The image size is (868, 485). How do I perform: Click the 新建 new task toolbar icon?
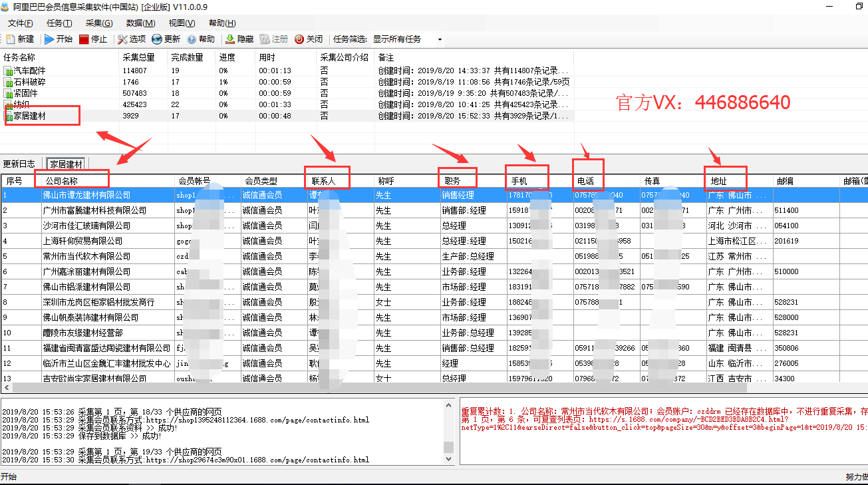point(10,39)
